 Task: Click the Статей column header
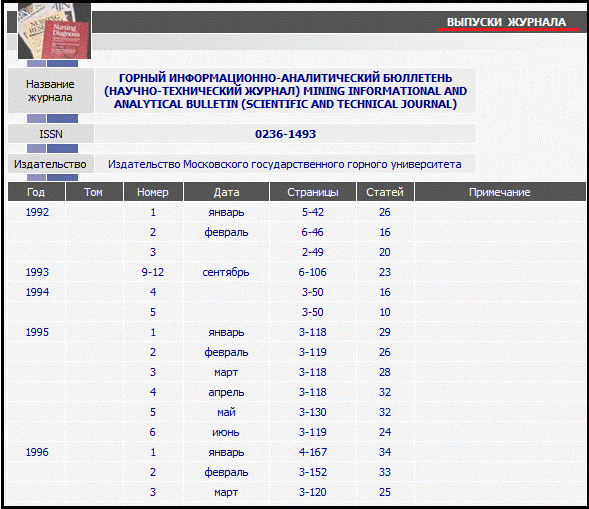(x=385, y=192)
